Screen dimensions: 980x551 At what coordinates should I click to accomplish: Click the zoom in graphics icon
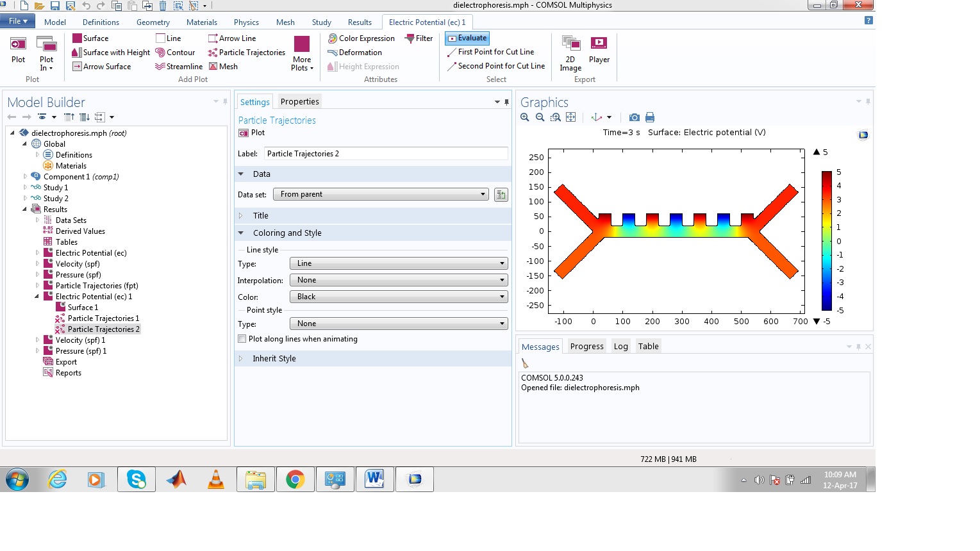525,117
